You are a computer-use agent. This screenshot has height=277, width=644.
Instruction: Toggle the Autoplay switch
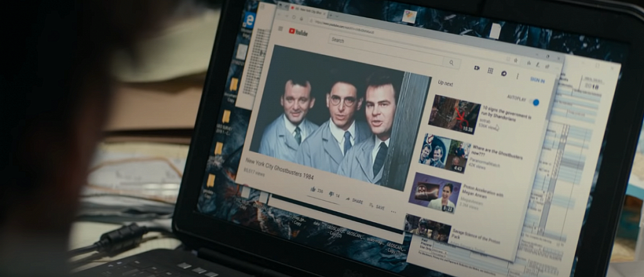(535, 103)
